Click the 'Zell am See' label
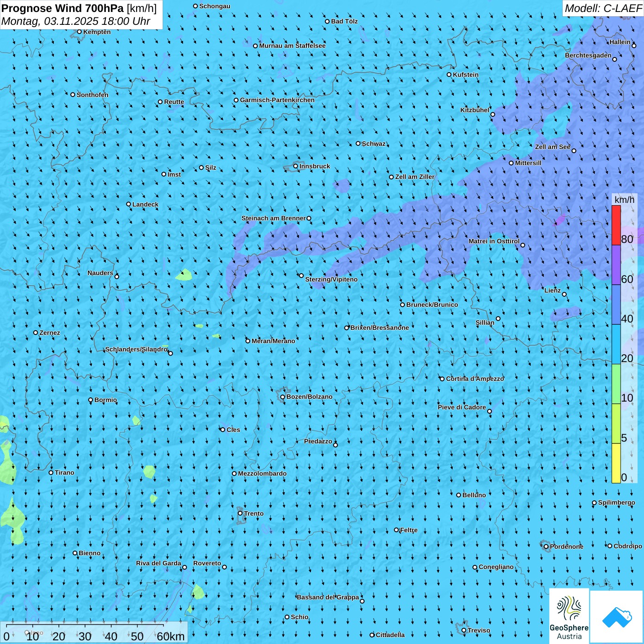Viewport: 644px width, 644px height. (x=552, y=147)
